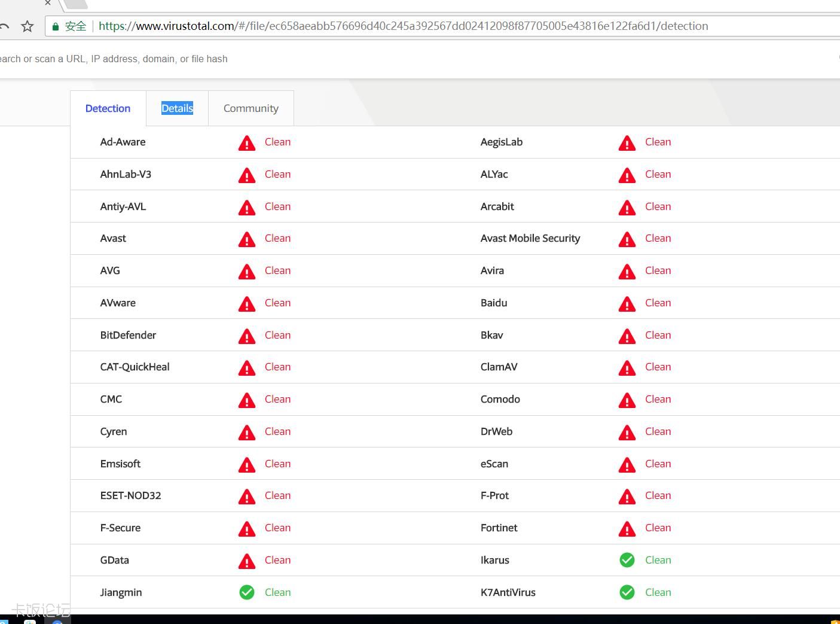Focus the browser address bar URL
Image resolution: width=840 pixels, height=624 pixels.
pos(404,26)
